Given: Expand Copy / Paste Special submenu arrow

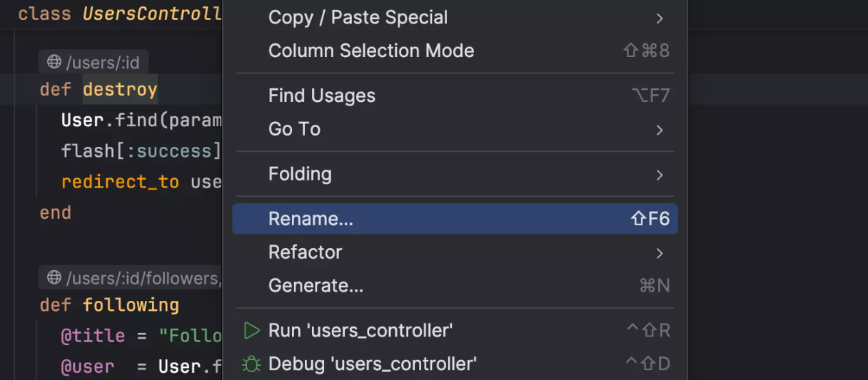Looking at the screenshot, I should tap(660, 18).
